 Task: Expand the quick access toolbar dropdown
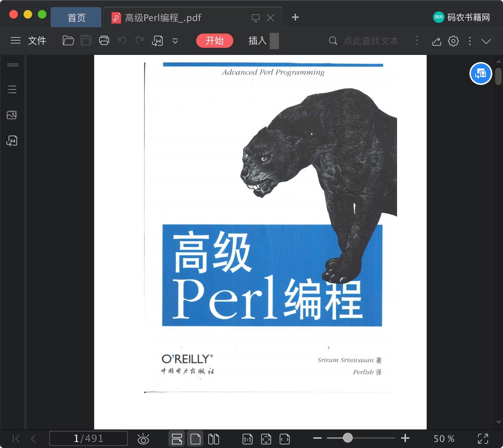(175, 41)
